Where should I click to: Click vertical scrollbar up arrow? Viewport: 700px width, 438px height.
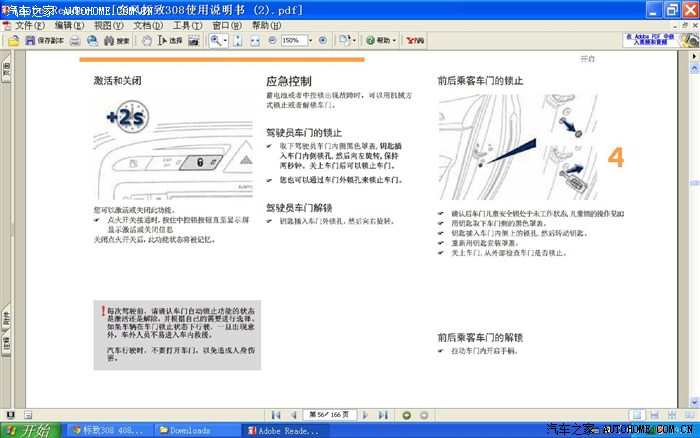coord(694,69)
